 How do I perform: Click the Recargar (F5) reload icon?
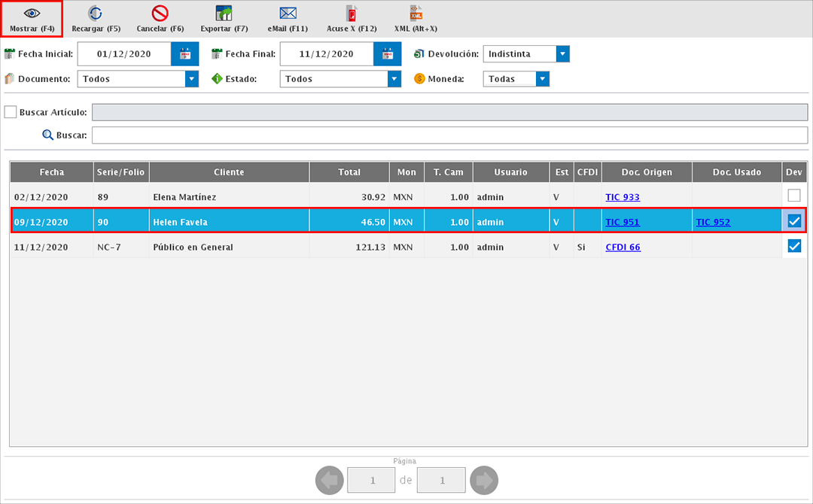click(96, 14)
